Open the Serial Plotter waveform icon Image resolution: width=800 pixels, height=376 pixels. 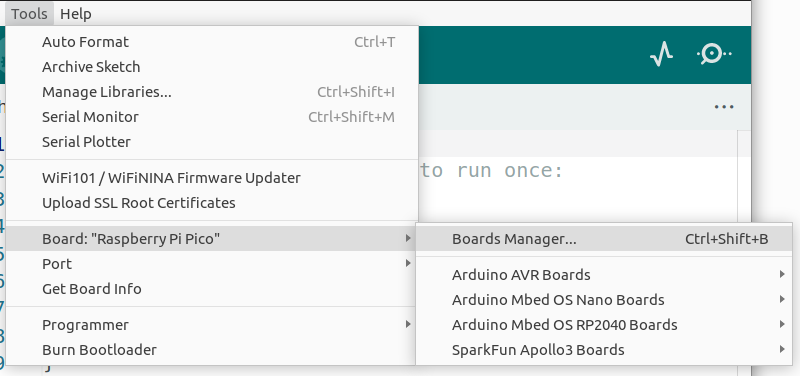[661, 54]
